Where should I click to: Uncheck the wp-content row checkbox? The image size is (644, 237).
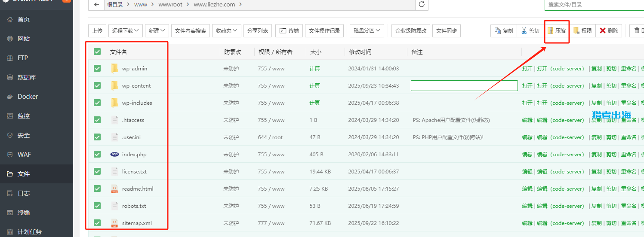pyautogui.click(x=97, y=85)
